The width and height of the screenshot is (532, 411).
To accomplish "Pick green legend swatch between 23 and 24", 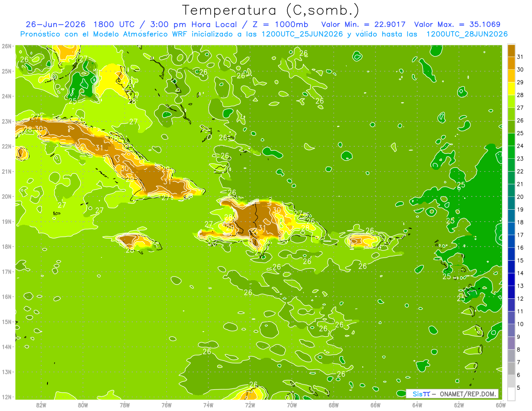I will [511, 152].
